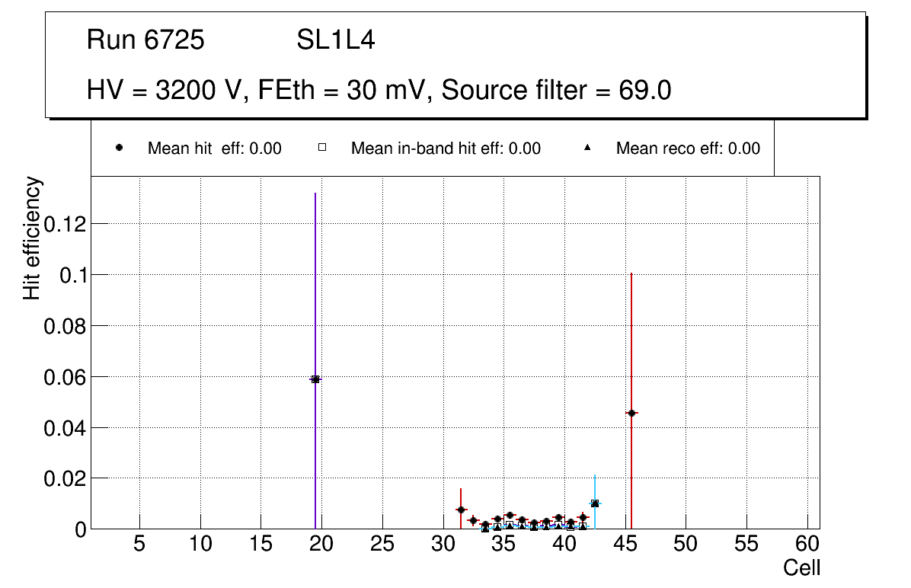The image size is (911, 588).
Task: Click the tall purple error bar
Action: [315, 267]
